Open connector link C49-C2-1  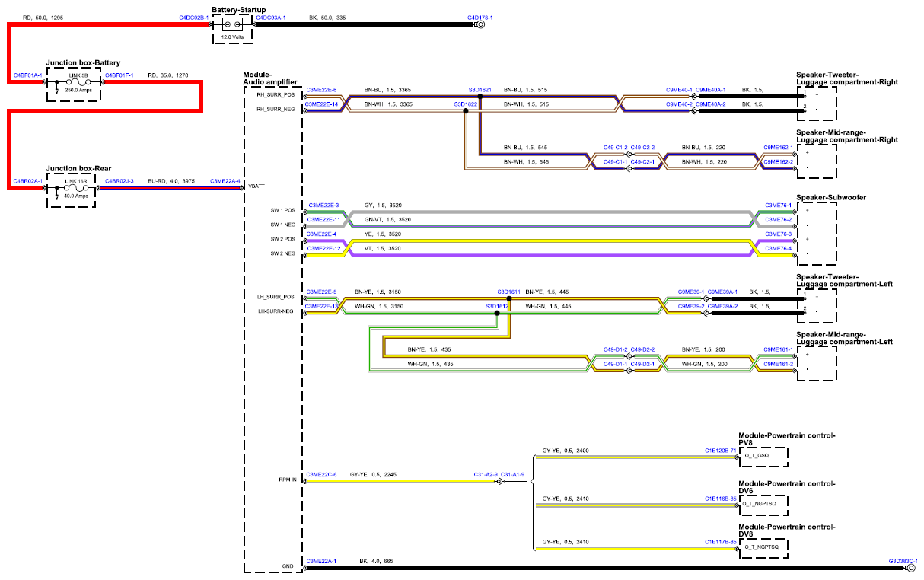642,161
